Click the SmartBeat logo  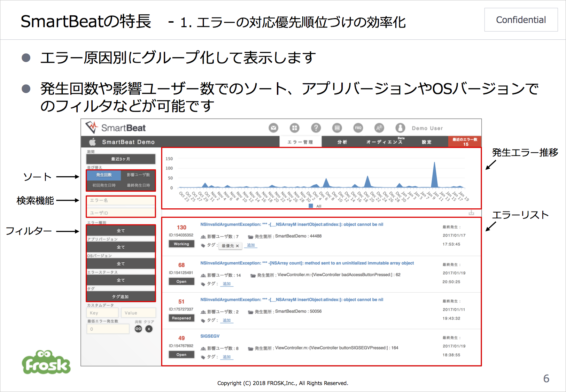(x=116, y=128)
